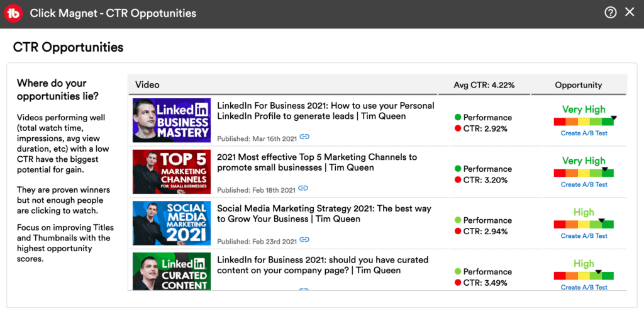The width and height of the screenshot is (644, 311).
Task: Open Top 5 Marketing Channels thumbnail
Action: coord(172,172)
